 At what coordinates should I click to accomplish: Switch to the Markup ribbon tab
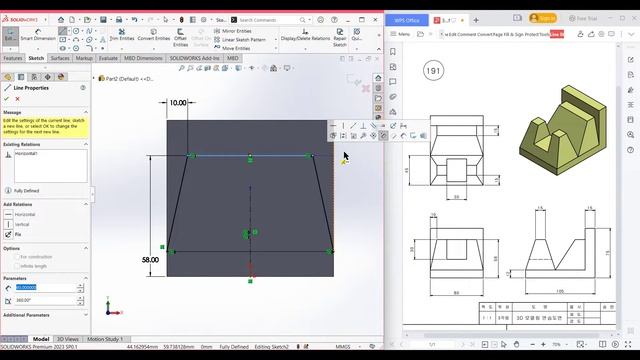coord(84,58)
